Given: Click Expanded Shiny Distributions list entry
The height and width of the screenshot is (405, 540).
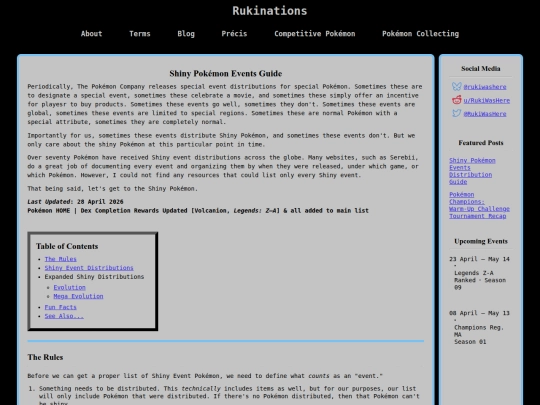Looking at the screenshot, I should click(94, 277).
